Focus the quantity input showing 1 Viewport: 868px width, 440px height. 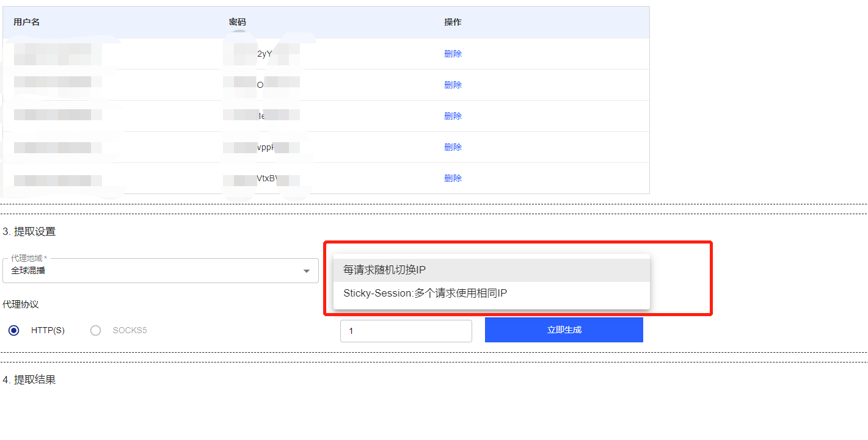coord(406,331)
